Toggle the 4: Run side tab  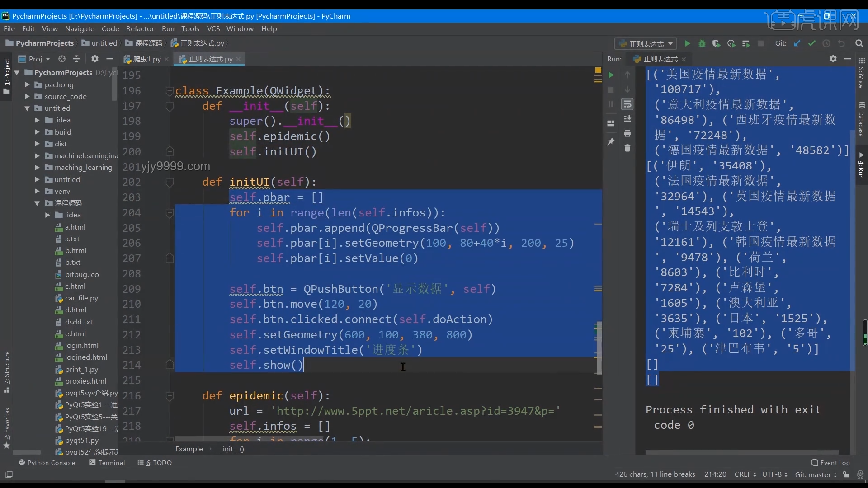862,166
